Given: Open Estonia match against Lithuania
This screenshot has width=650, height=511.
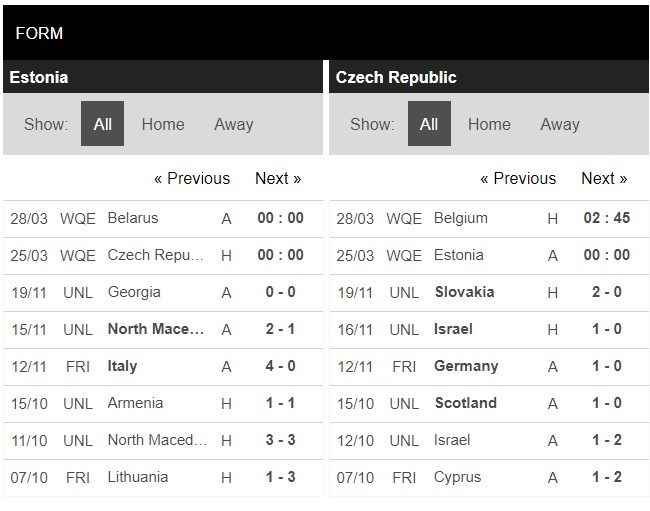Looking at the screenshot, I should (138, 477).
